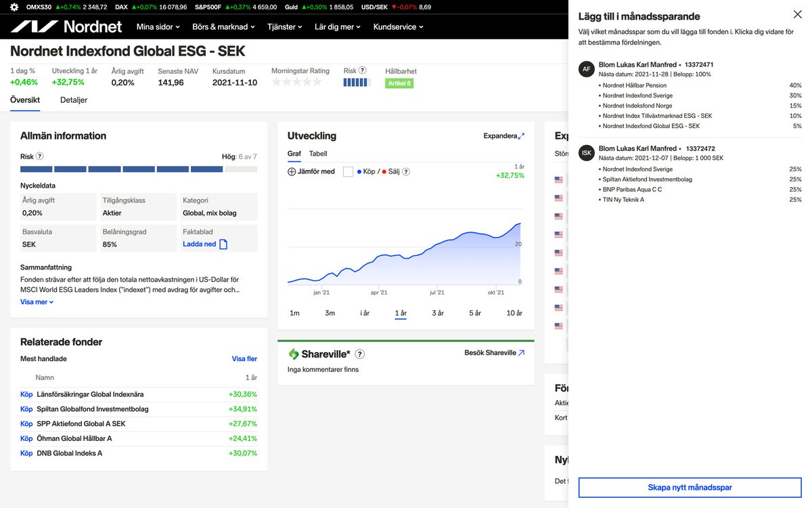This screenshot has width=812, height=508.
Task: Click Skapa nytt månadsspar button
Action: (690, 487)
